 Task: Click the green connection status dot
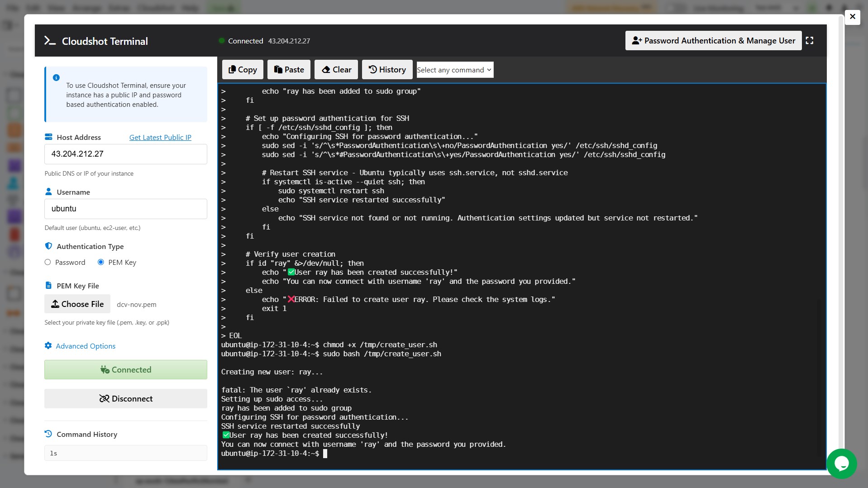tap(222, 41)
